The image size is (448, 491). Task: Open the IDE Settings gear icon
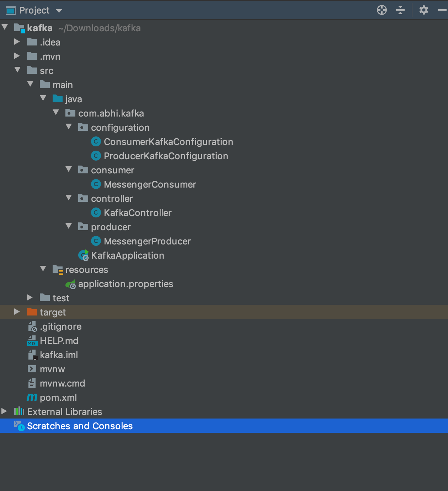tap(424, 10)
